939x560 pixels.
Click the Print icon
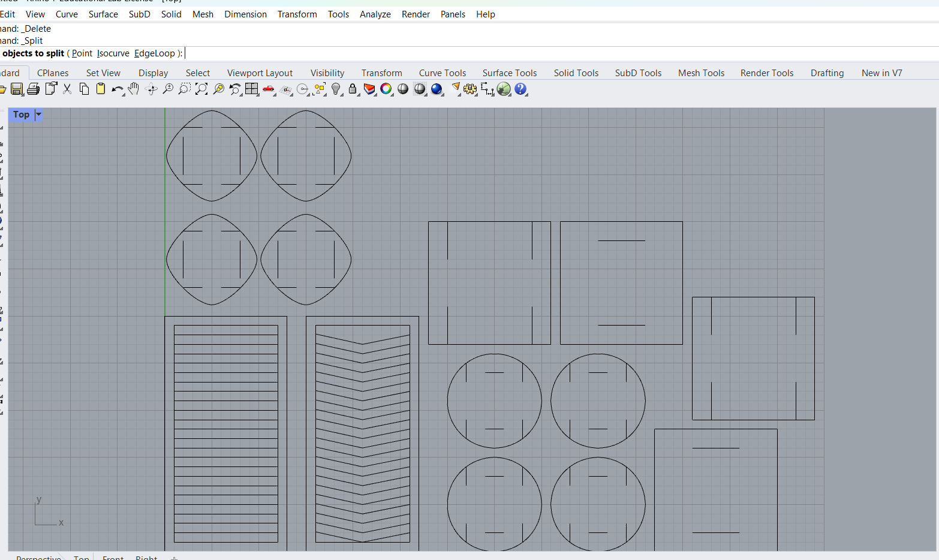coord(34,89)
